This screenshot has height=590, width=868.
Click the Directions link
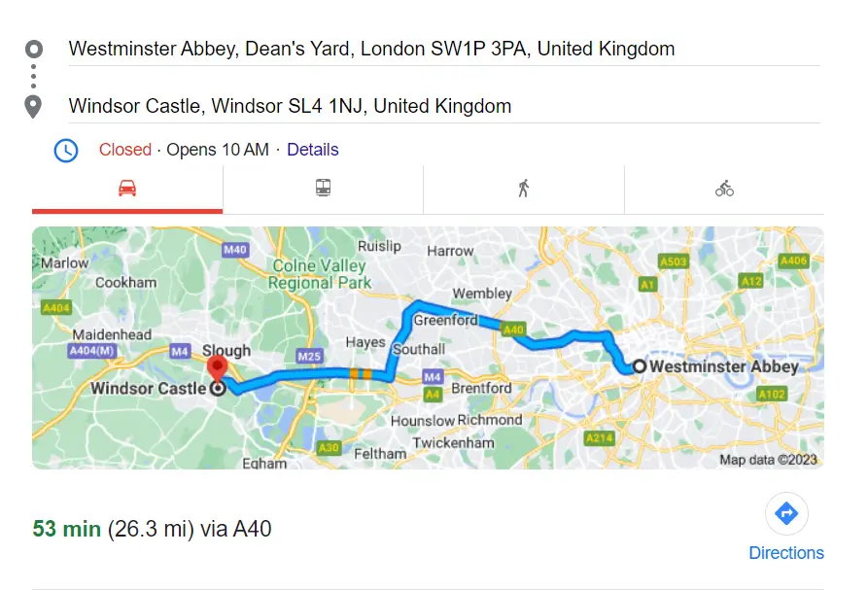[786, 552]
